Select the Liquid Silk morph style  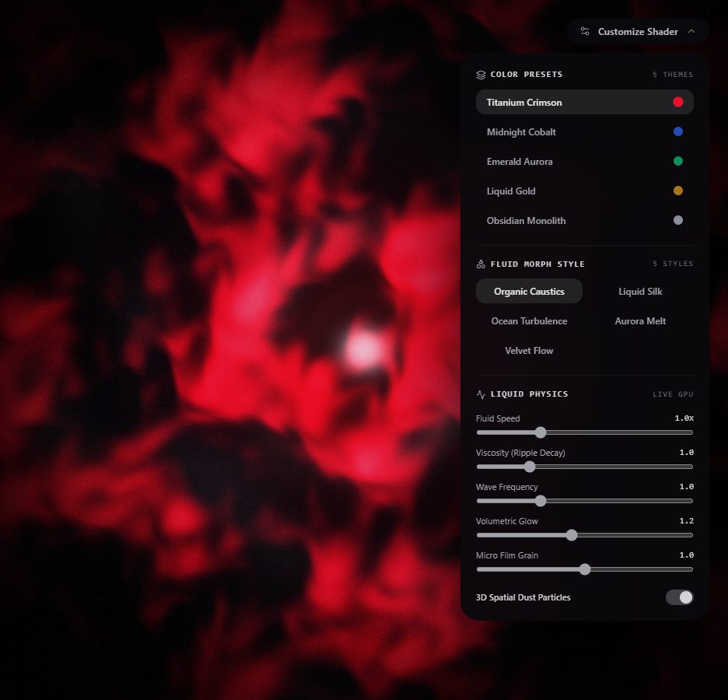point(640,291)
